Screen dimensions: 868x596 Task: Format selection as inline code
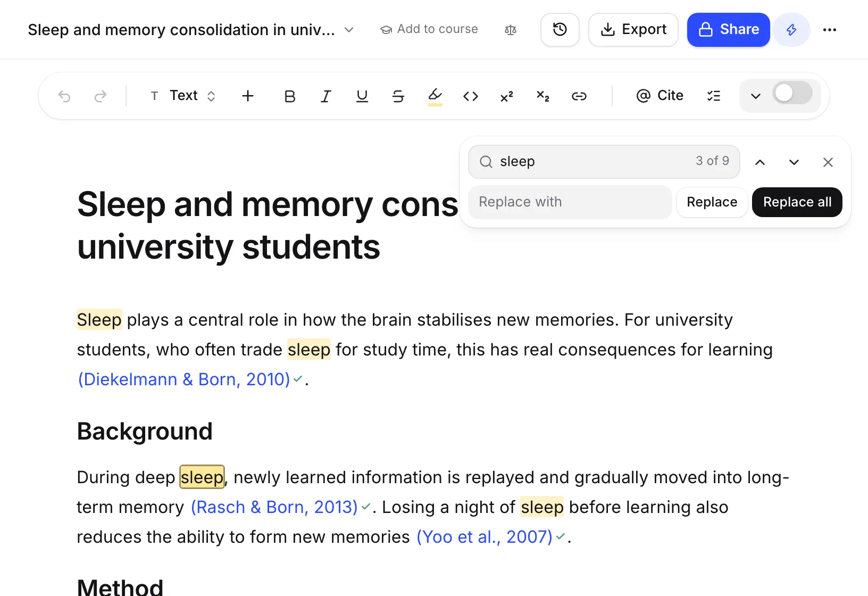(x=471, y=96)
